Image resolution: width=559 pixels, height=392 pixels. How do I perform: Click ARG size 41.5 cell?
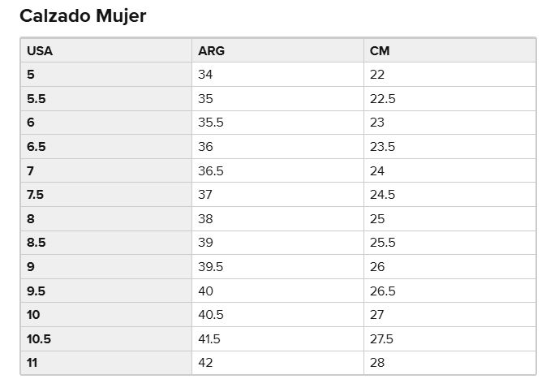click(277, 338)
